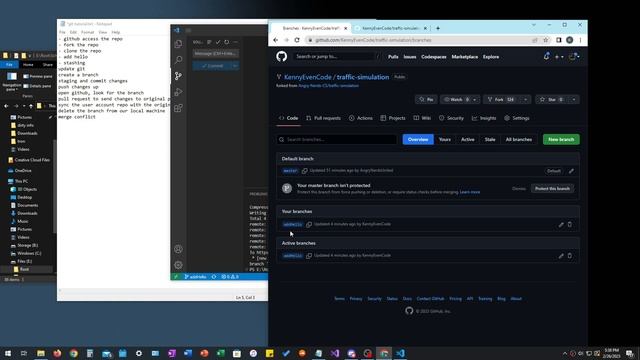Click GitHub Search or jump to field

click(337, 57)
